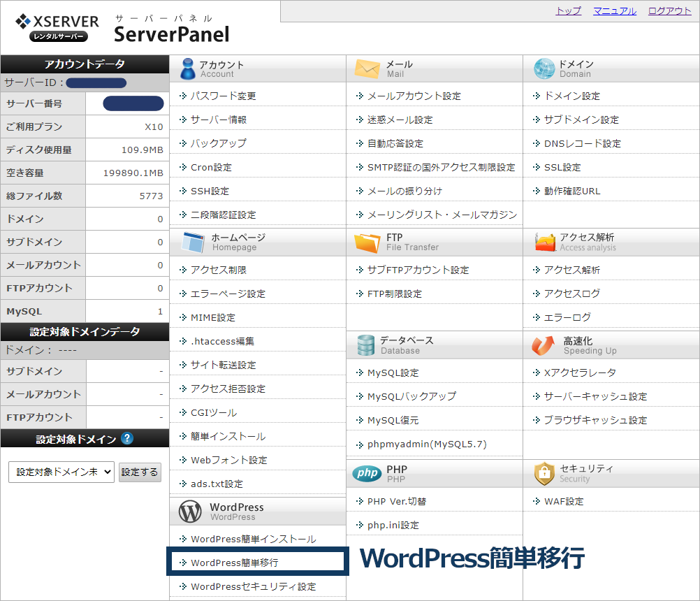Viewport: 700px width, 601px height.
Task: Open the トップ link
Action: tap(569, 10)
